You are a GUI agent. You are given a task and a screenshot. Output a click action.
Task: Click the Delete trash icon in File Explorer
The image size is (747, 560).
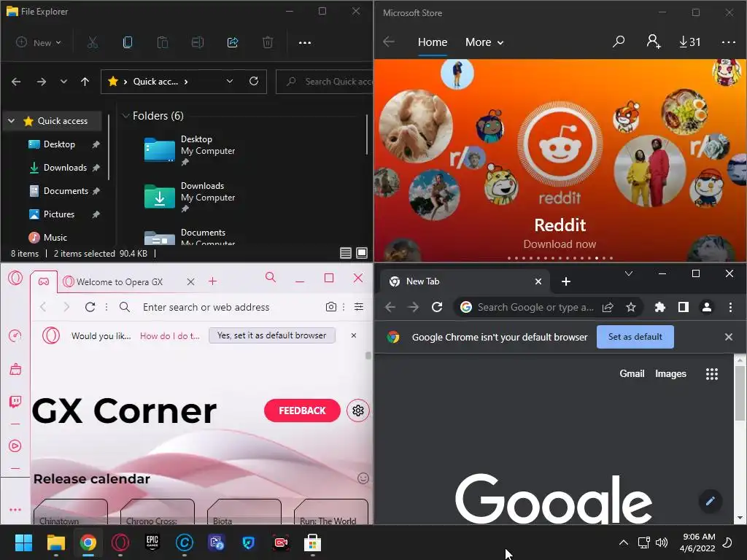[268, 42]
